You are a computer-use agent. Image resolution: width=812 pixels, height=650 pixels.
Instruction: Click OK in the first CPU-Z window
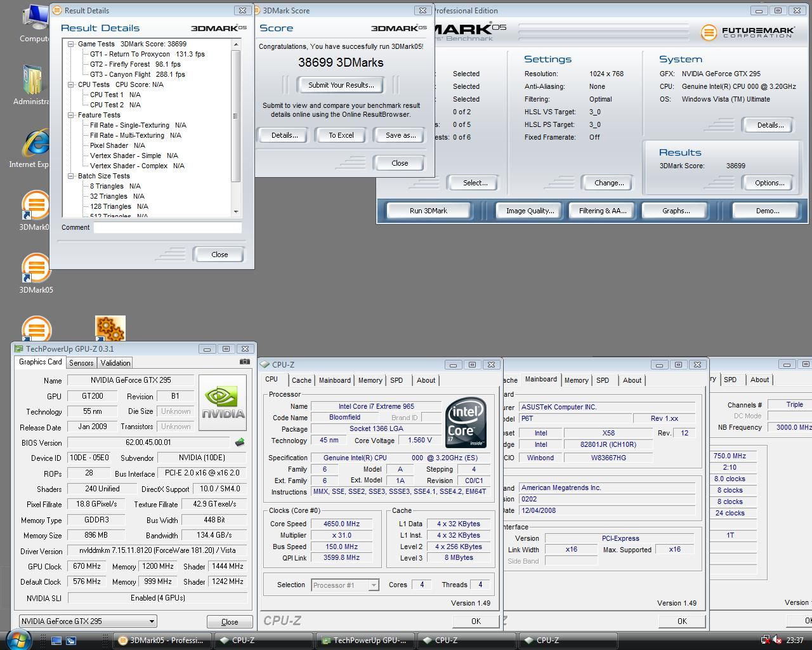coord(476,621)
